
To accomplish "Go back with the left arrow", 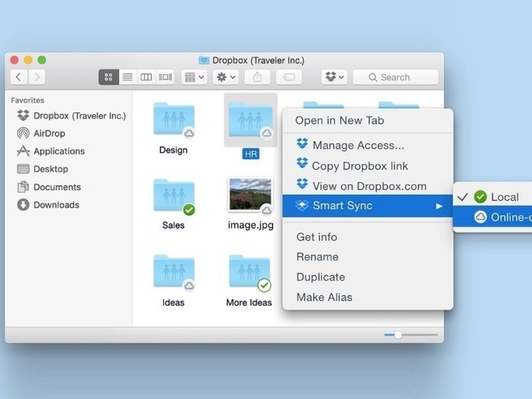I will pyautogui.click(x=19, y=77).
